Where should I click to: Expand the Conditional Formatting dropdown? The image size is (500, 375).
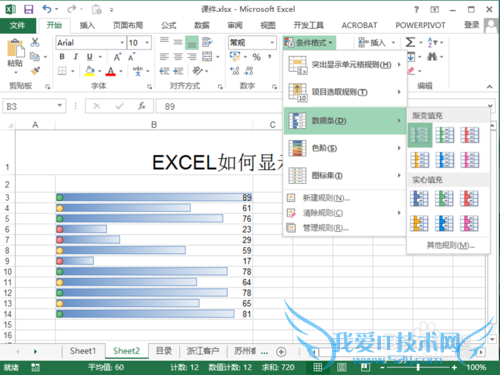309,43
